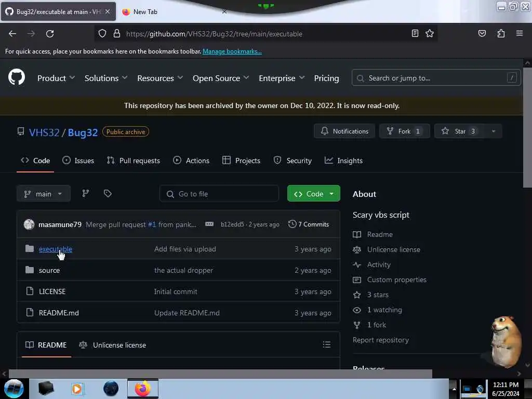532x399 pixels.
Task: Open the Product dropdown menu
Action: (56, 78)
